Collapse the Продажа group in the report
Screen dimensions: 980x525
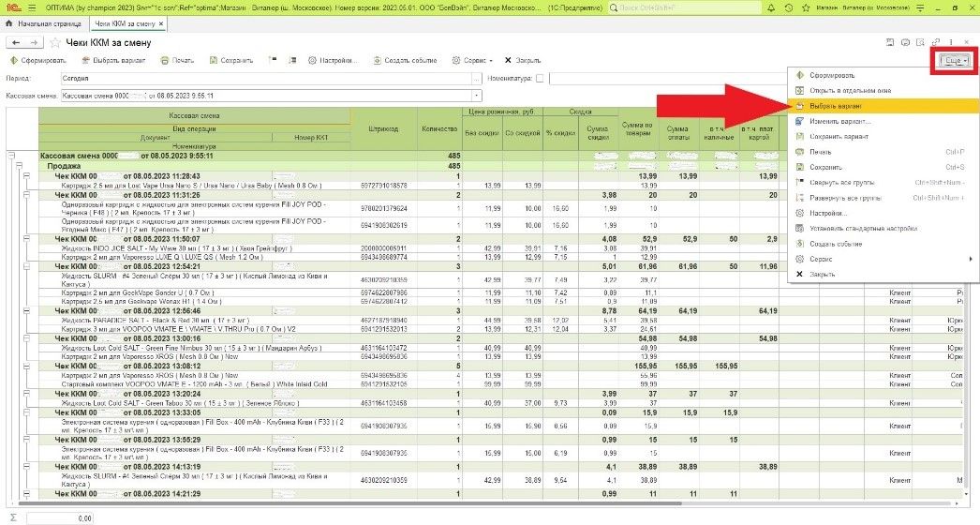18,166
